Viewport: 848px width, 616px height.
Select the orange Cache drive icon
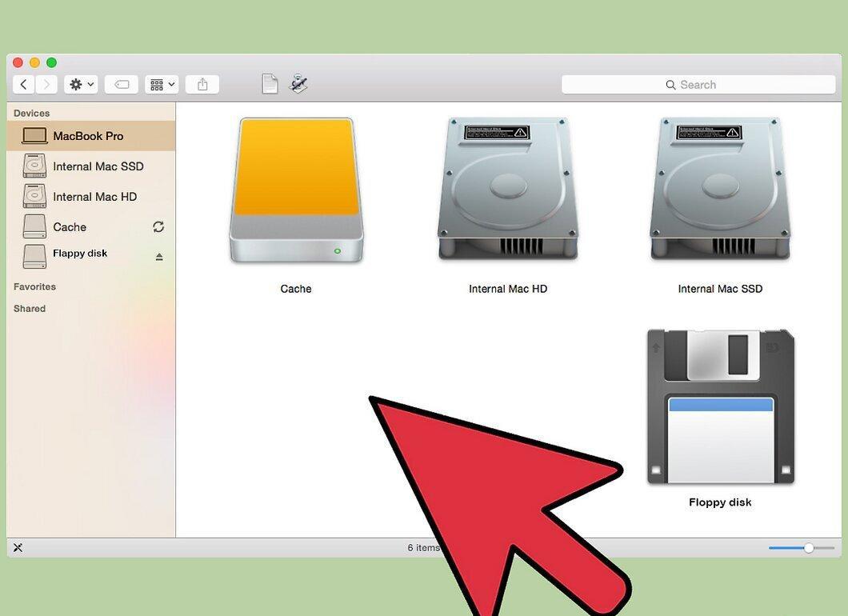[296, 190]
